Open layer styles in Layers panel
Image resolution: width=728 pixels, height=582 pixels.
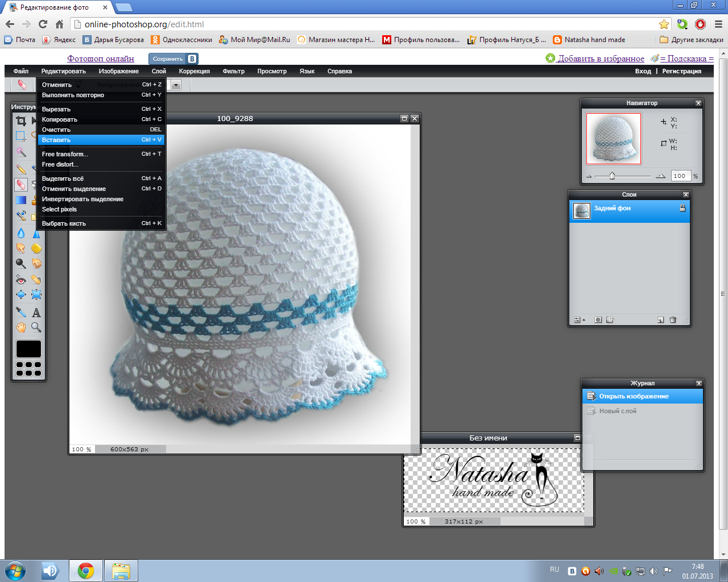tap(610, 320)
